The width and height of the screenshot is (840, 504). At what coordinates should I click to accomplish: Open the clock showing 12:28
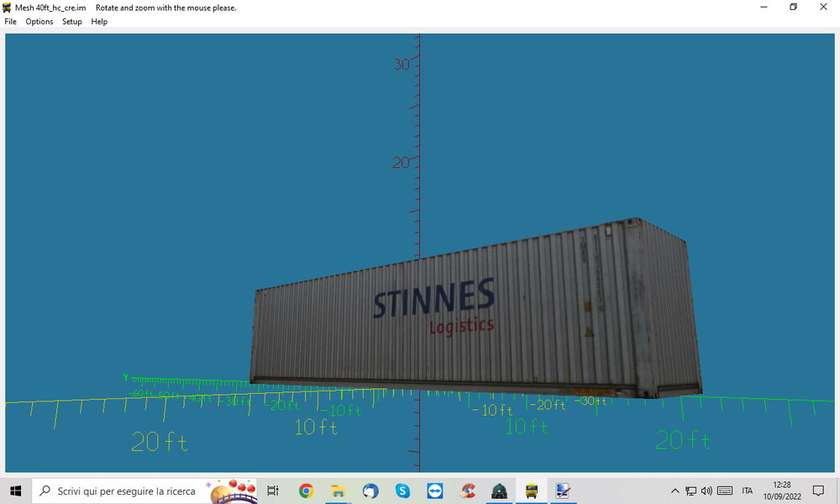click(x=781, y=491)
